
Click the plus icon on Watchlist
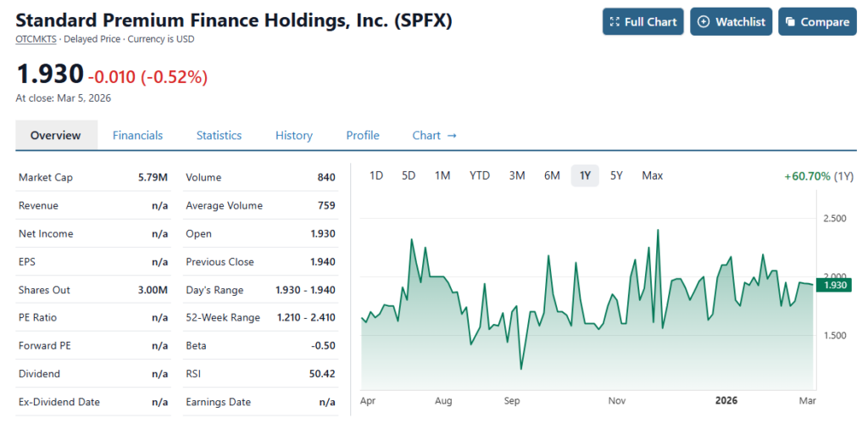[704, 22]
